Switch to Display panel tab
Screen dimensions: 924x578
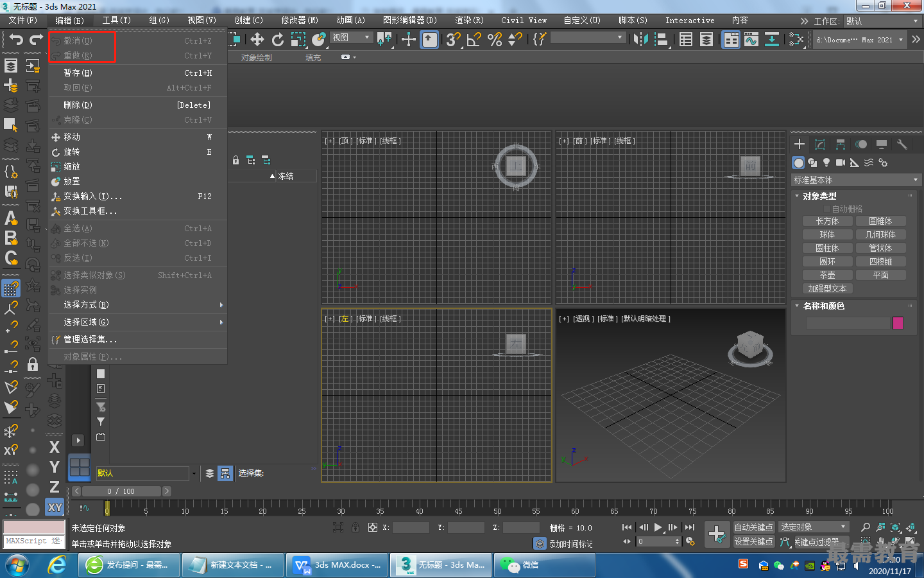click(x=882, y=144)
